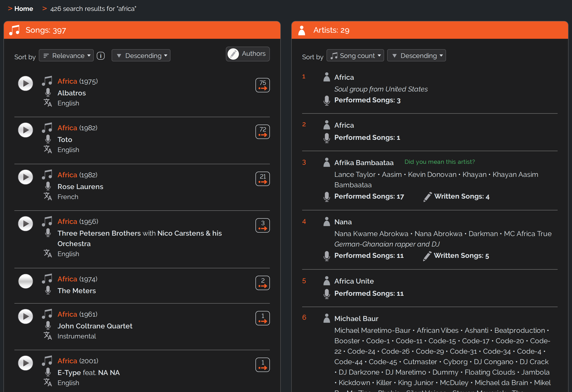Viewport: 572px width, 392px height.
Task: Open artist Three Petersen Brothers
Action: (99, 233)
